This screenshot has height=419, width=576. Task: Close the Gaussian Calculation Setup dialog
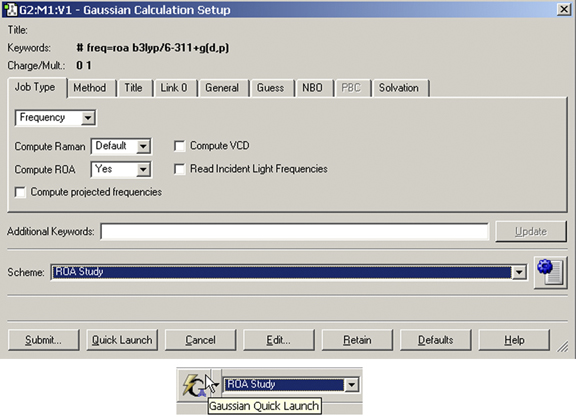tap(564, 9)
